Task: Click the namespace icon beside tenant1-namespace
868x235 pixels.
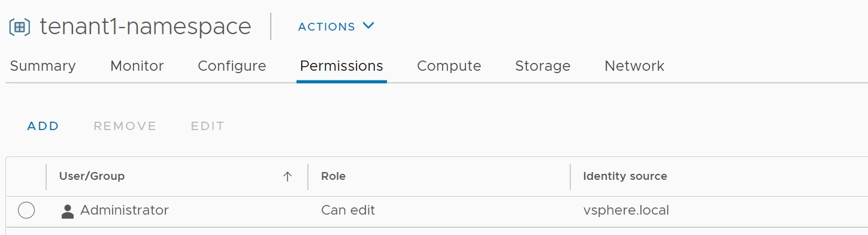Action: (20, 27)
